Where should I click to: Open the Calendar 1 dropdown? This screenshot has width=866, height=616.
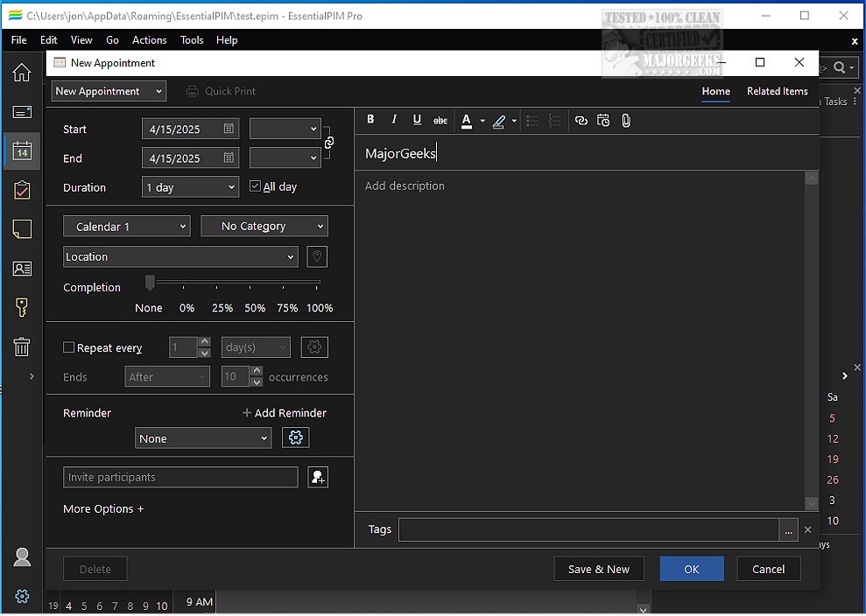pos(127,227)
